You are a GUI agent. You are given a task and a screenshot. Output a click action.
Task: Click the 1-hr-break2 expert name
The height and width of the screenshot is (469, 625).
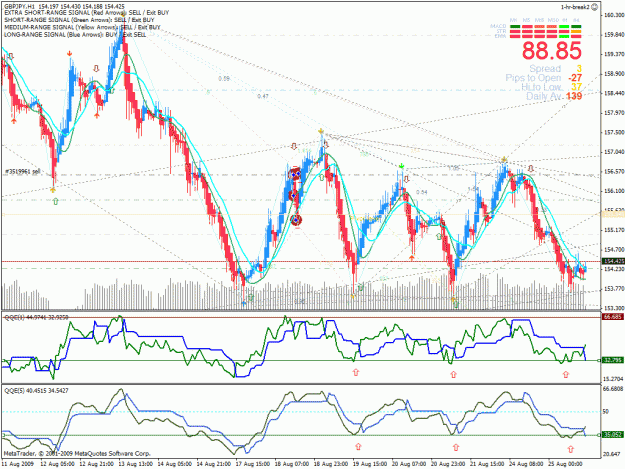coord(575,7)
